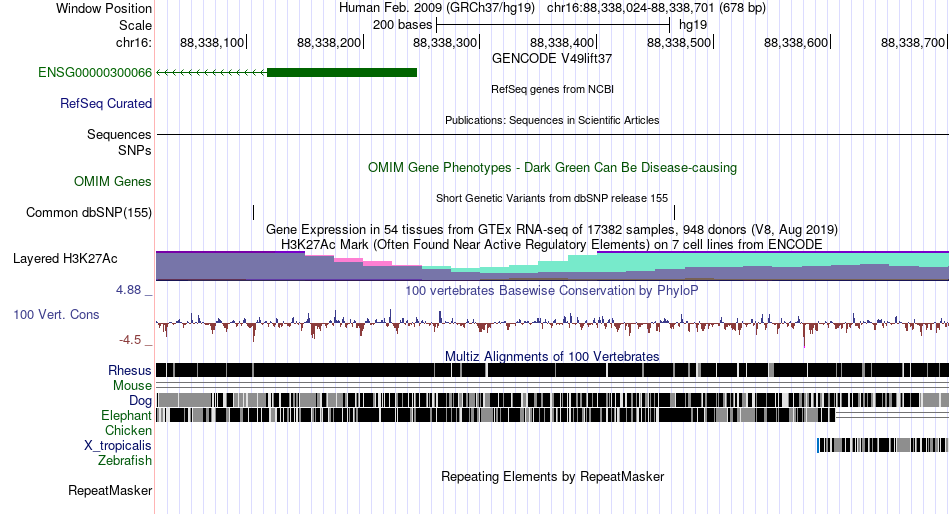
Task: Click the Window Position label
Action: [x=104, y=8]
